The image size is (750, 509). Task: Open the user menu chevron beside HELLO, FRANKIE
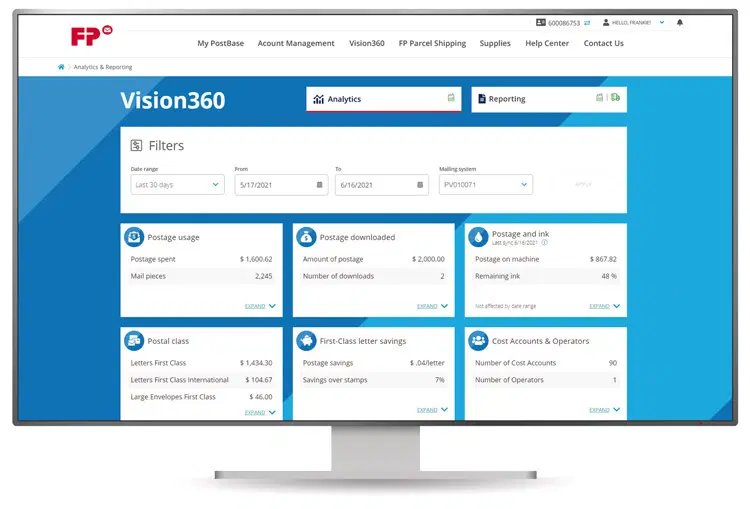pos(662,22)
